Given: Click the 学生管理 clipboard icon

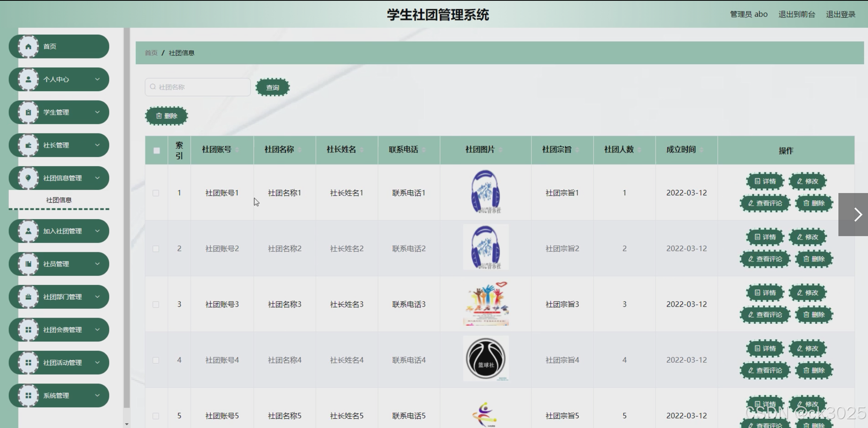Looking at the screenshot, I should [x=28, y=112].
